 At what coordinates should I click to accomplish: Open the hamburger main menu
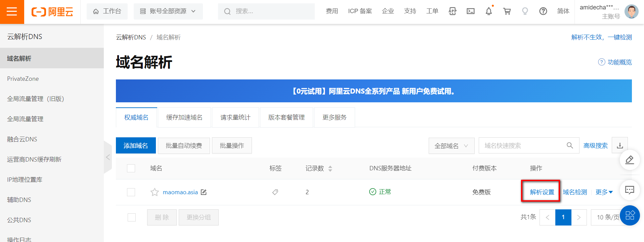[12, 12]
